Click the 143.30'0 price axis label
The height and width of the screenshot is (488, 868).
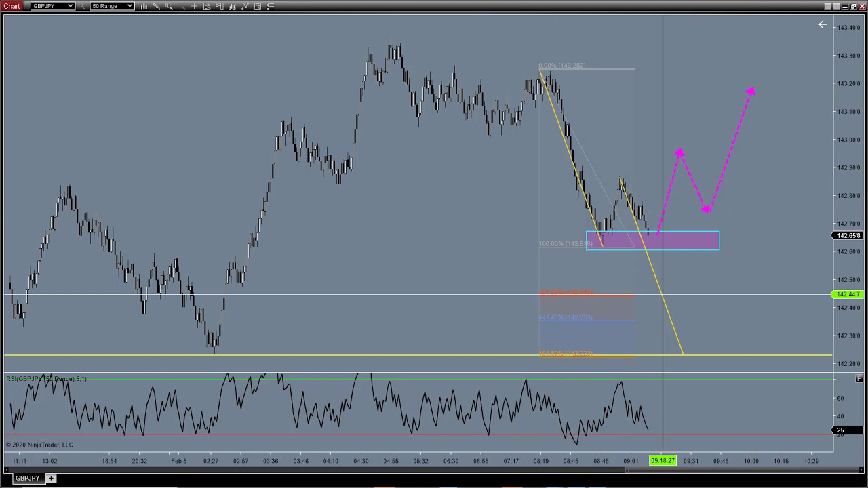tap(848, 56)
